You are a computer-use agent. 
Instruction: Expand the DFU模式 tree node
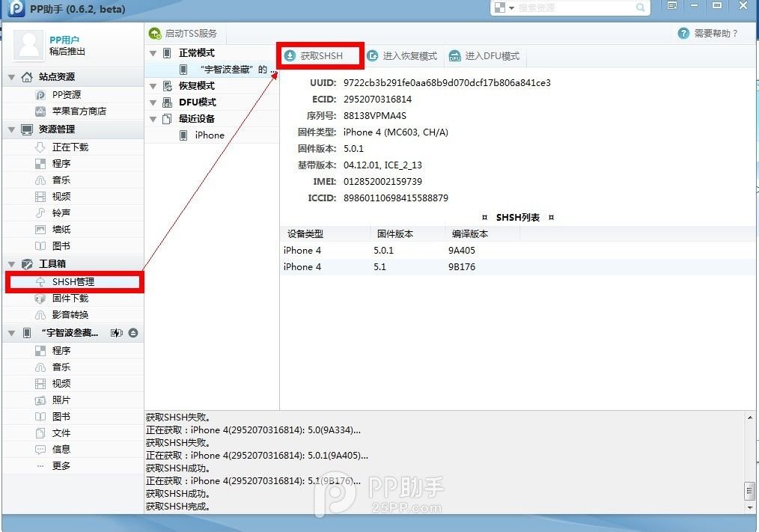(153, 103)
